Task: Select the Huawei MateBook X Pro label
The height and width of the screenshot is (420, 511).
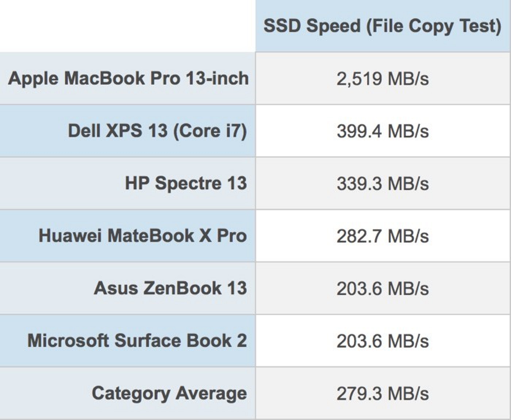Action: pos(142,236)
